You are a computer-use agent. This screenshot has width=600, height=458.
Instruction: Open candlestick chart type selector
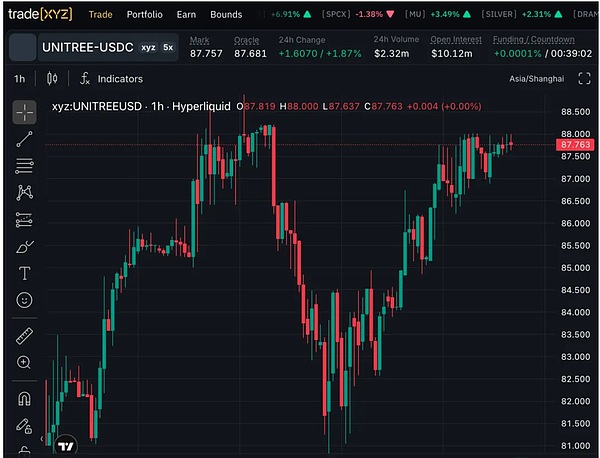pos(52,79)
